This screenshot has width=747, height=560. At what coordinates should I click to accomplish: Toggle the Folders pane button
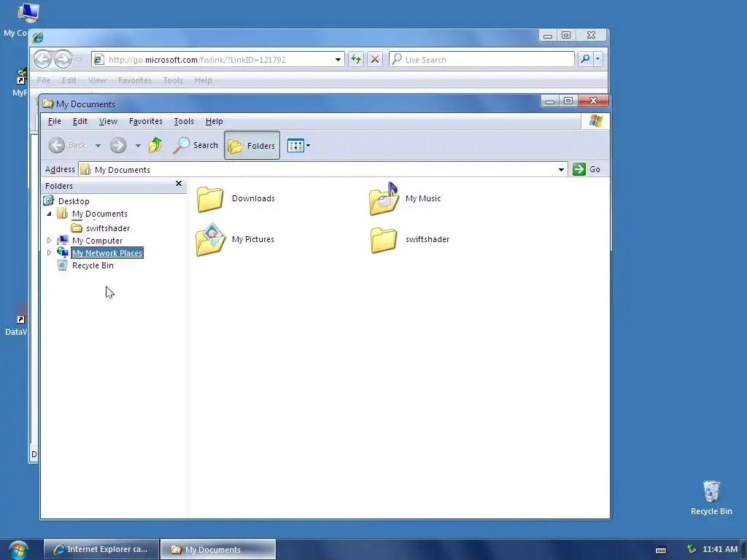click(x=252, y=145)
